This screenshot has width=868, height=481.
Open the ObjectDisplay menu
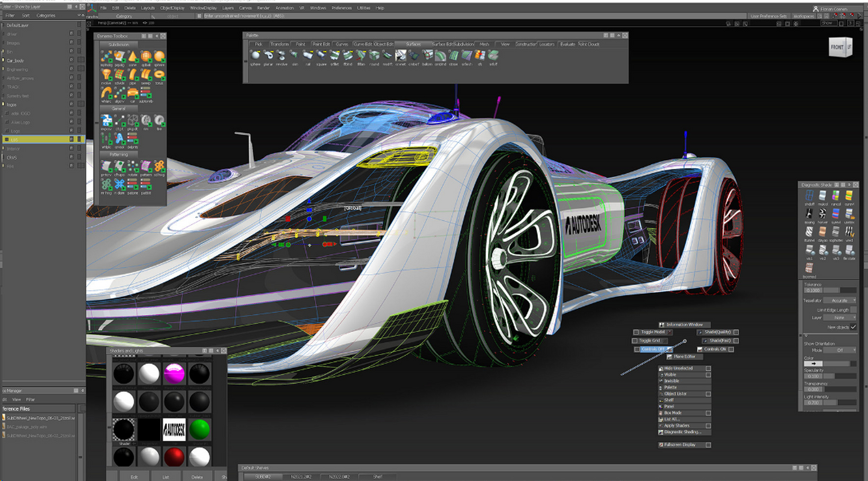click(172, 8)
